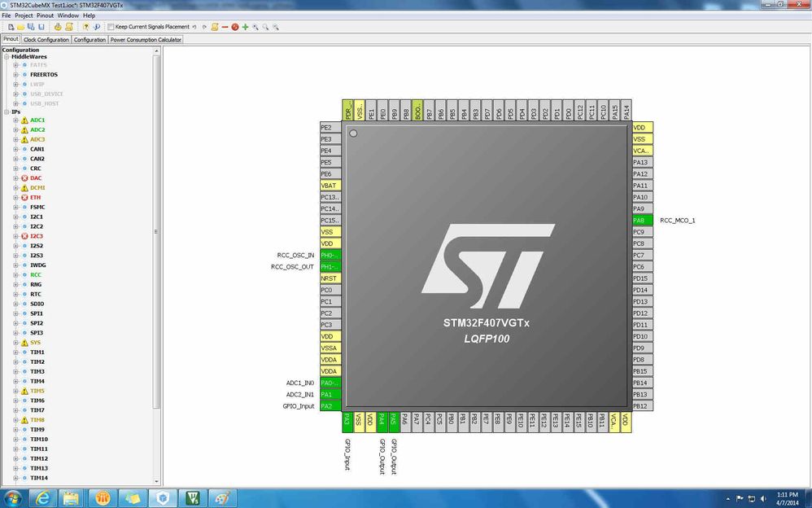Select the USB_DEVICE middleware item
The height and width of the screenshot is (508, 812).
point(46,94)
